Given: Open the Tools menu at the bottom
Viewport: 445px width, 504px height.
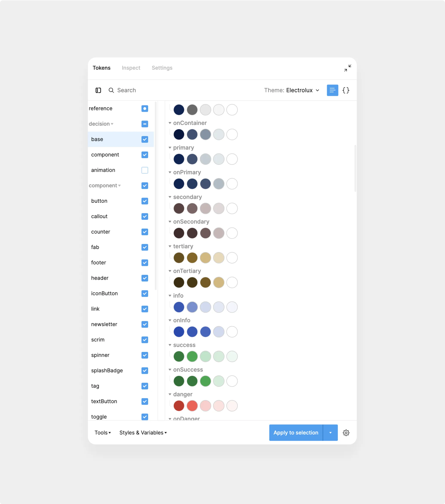Looking at the screenshot, I should 103,432.
